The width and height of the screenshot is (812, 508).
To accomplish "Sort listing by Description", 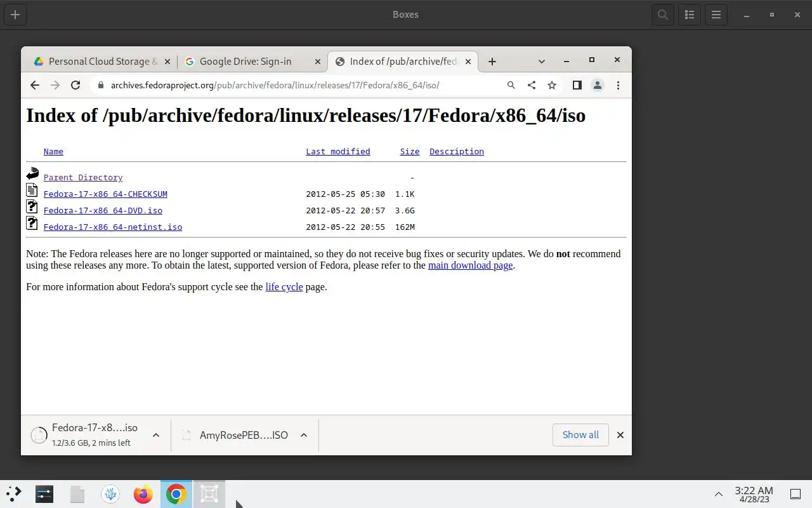I will pos(457,151).
